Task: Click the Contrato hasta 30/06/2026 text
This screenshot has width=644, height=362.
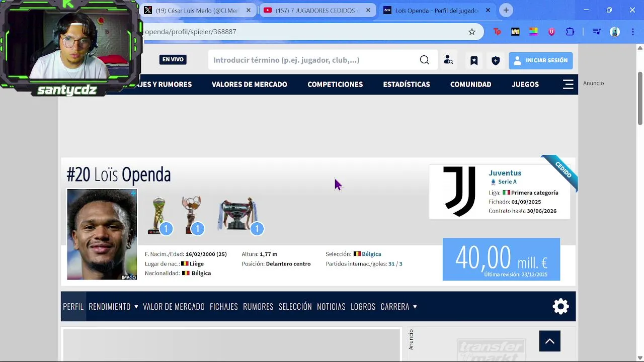Action: (x=522, y=211)
